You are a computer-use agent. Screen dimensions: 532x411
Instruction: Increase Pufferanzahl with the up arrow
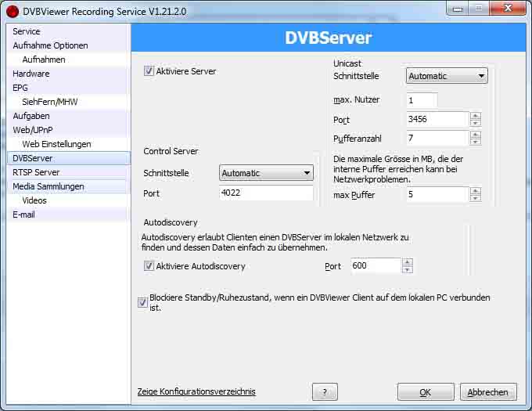pyautogui.click(x=476, y=135)
